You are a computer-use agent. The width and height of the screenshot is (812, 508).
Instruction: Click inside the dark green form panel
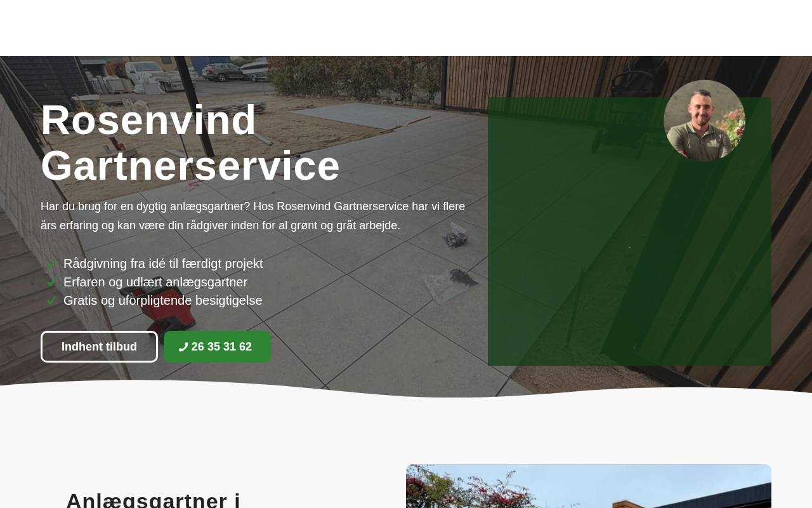(x=629, y=254)
